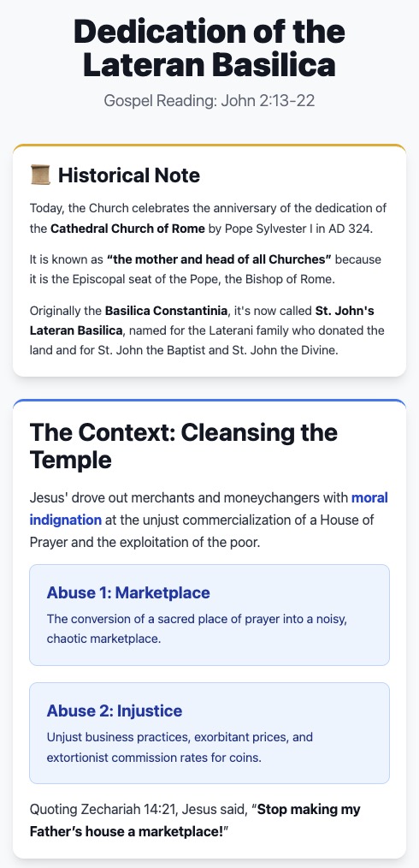The height and width of the screenshot is (868, 419).
Task: Click the Quoting Zechariah 14:21 text
Action: [x=96, y=809]
